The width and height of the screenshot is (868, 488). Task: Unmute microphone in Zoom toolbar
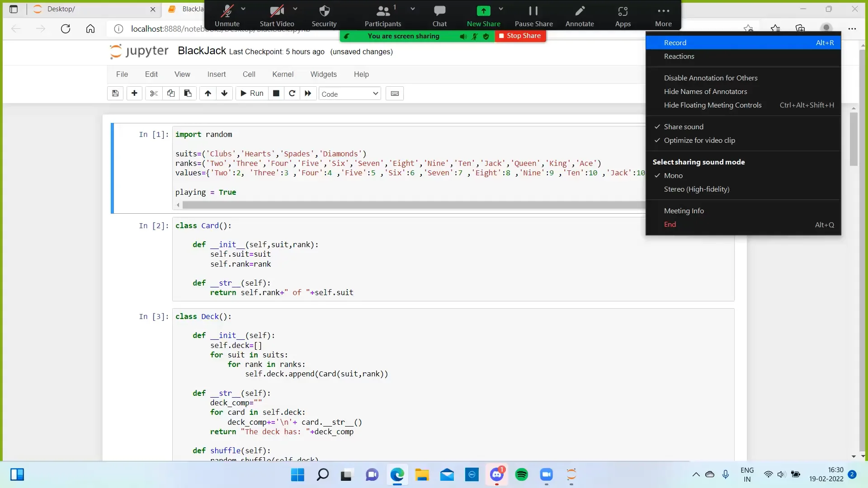(x=227, y=16)
